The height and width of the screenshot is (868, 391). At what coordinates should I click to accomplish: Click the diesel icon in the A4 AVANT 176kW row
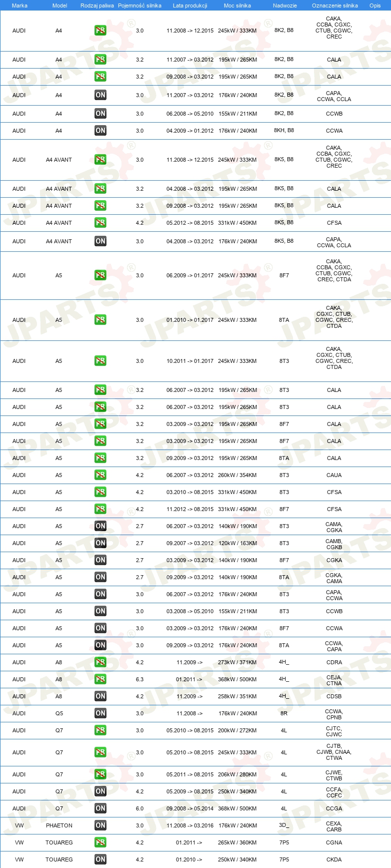coord(100,241)
